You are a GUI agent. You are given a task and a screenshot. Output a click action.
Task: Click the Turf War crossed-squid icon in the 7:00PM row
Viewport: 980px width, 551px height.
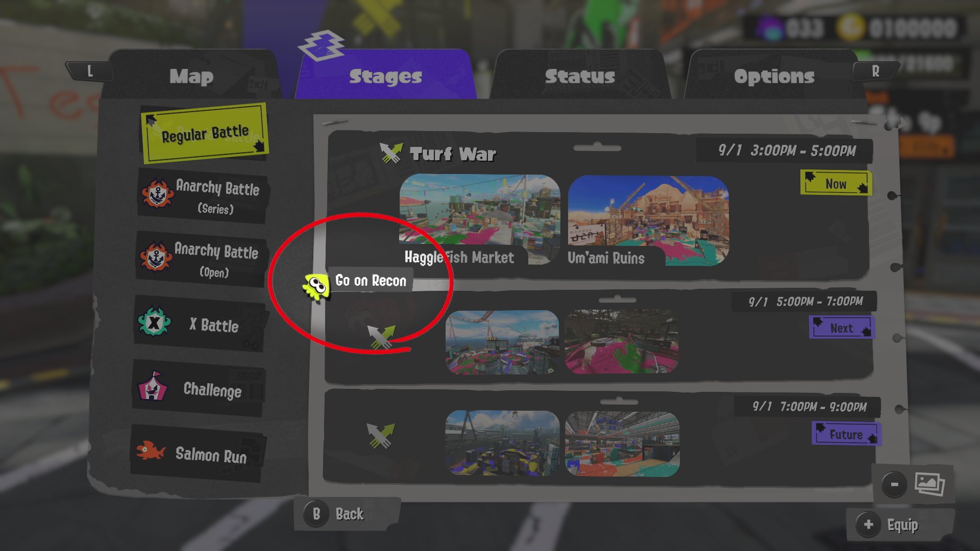click(x=381, y=436)
